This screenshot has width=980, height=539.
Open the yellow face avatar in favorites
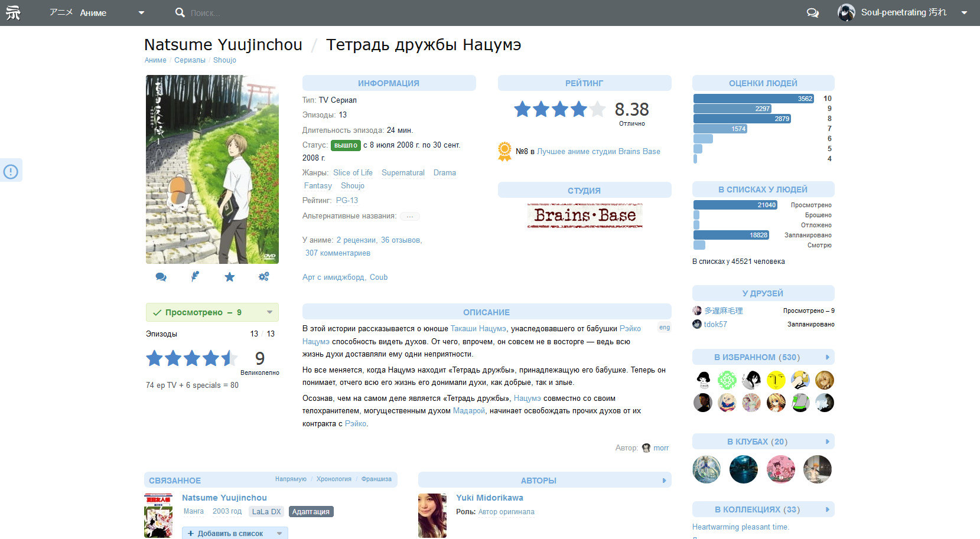776,380
